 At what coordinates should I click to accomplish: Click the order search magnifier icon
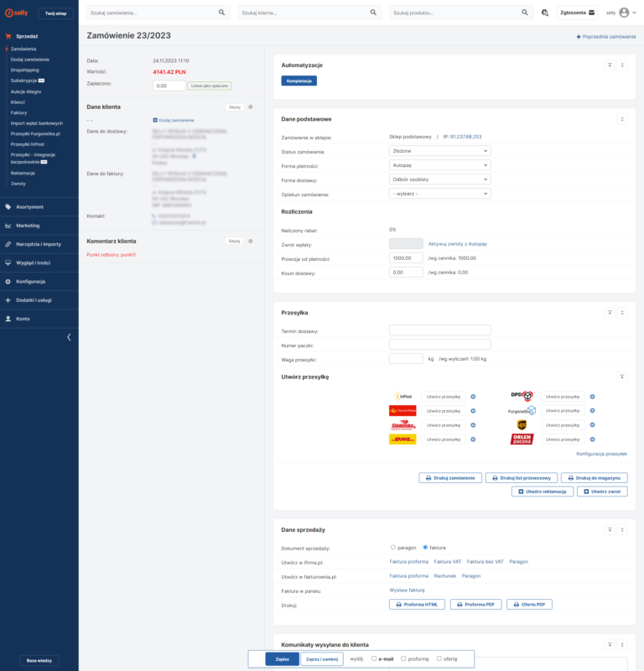pos(222,13)
